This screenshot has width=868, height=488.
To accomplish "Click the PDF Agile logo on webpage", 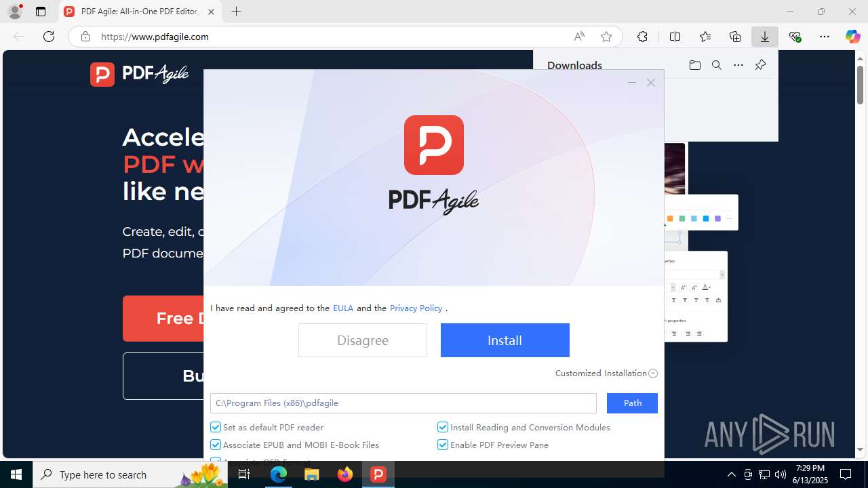I will (x=140, y=74).
